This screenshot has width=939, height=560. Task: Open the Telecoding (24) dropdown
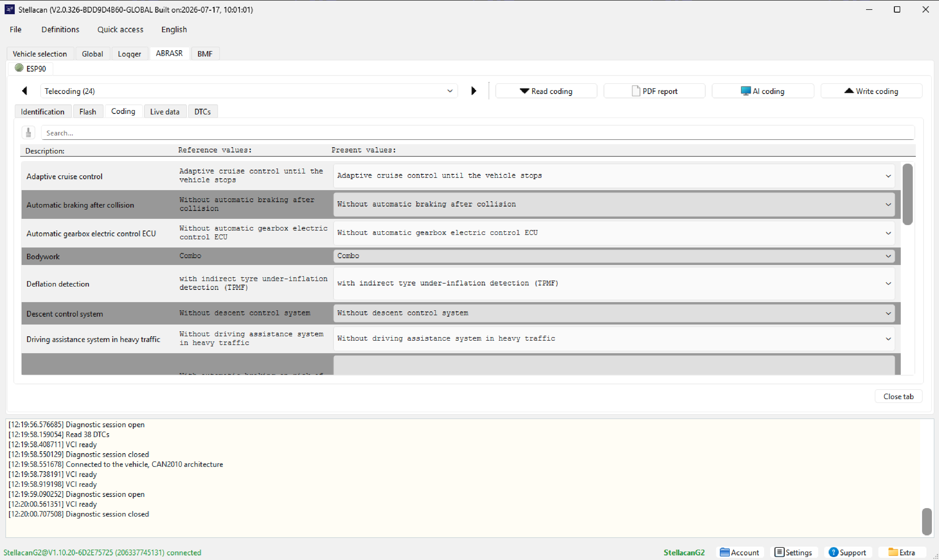249,91
